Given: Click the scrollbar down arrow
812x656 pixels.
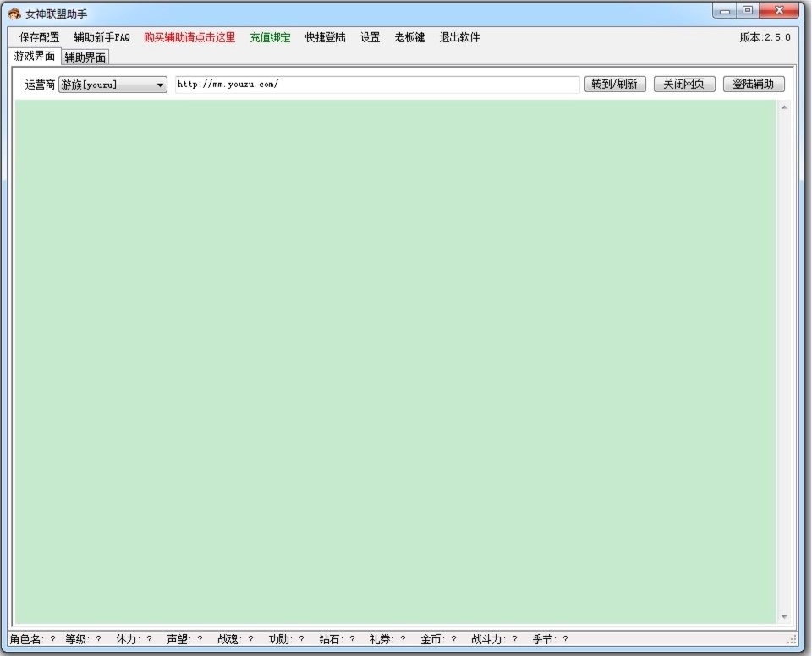Looking at the screenshot, I should click(x=784, y=616).
